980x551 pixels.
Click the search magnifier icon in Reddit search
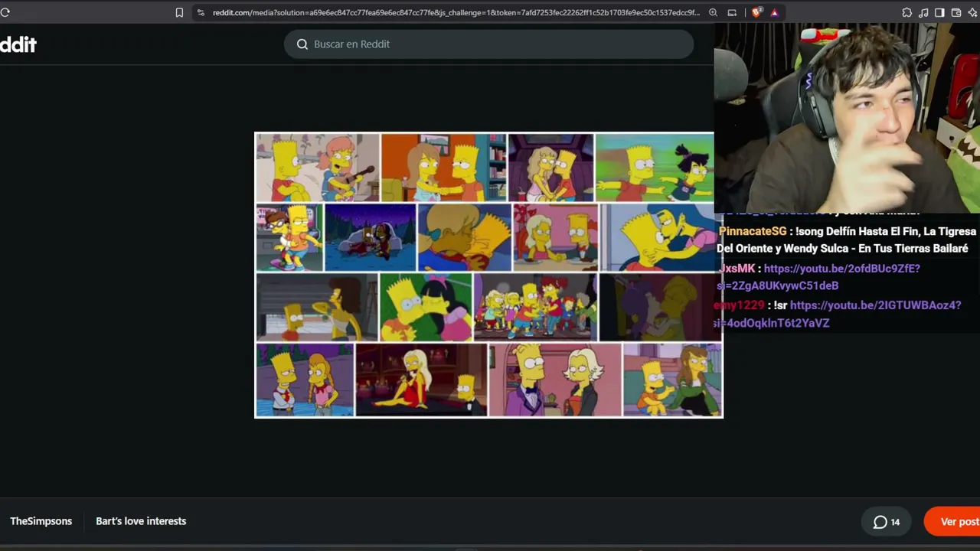[302, 44]
